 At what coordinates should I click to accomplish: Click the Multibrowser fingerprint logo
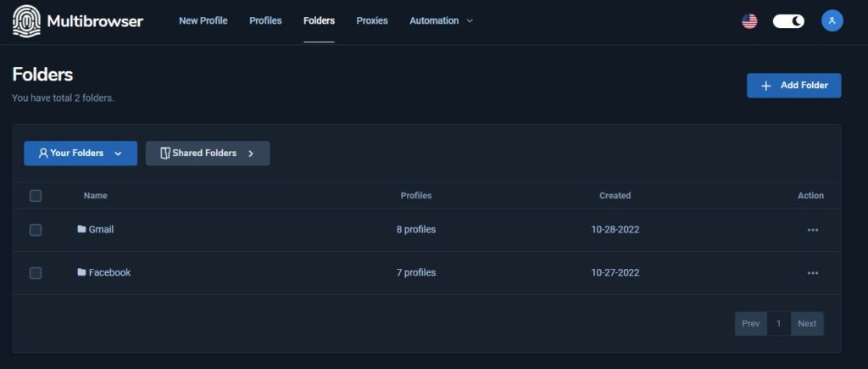26,21
